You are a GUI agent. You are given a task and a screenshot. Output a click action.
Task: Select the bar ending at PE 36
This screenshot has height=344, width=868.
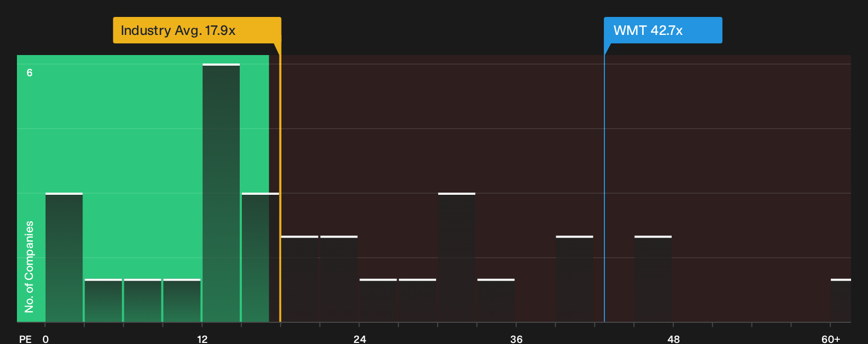pos(496,300)
